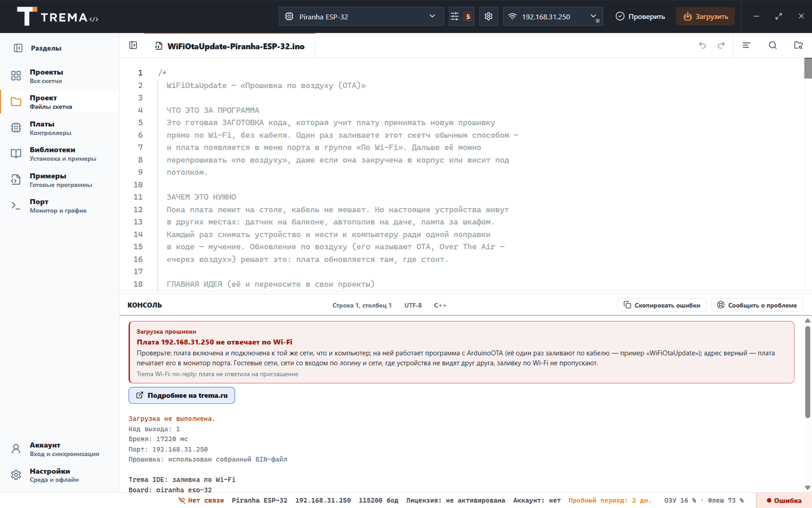The width and height of the screenshot is (812, 508).
Task: Collapse the Разделы sidebar panel
Action: pyautogui.click(x=18, y=48)
